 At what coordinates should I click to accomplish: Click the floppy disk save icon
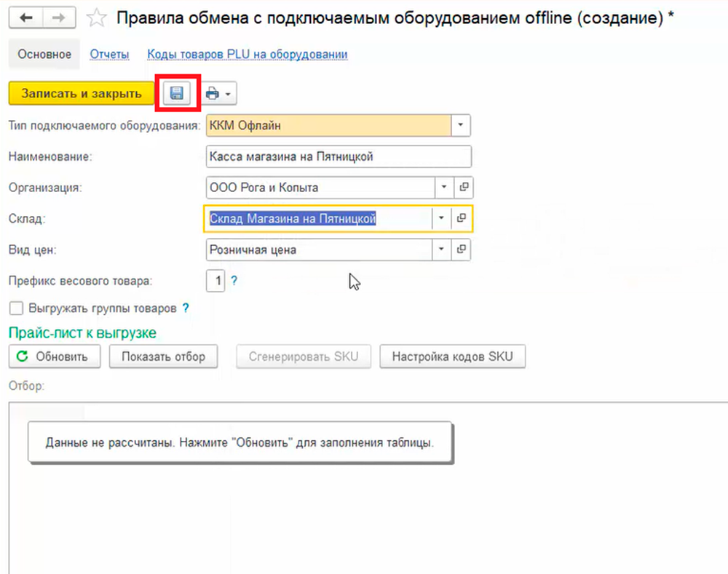pyautogui.click(x=176, y=94)
